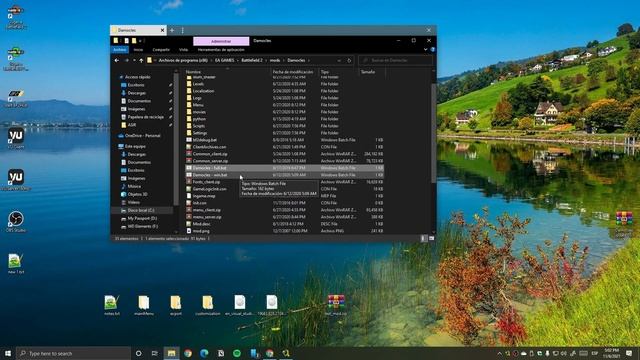Select the Settings folder row
The width and height of the screenshot is (640, 360).
tap(284, 133)
